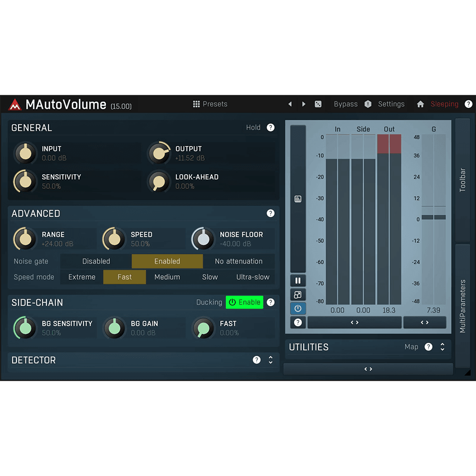Click the Look-ahead knob

(159, 181)
